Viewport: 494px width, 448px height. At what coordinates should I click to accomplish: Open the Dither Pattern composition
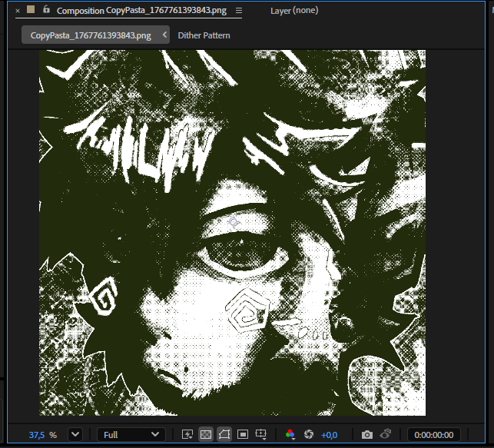tap(204, 35)
